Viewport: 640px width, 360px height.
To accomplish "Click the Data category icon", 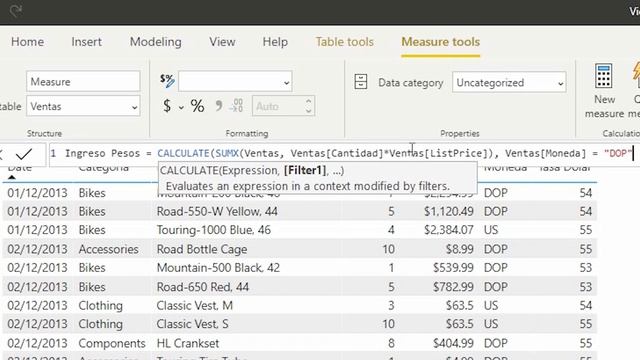I will [x=361, y=82].
